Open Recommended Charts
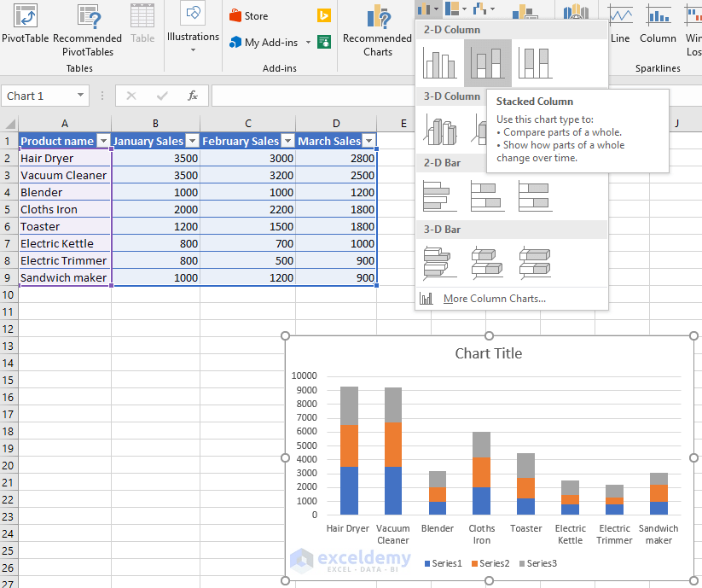The height and width of the screenshot is (588, 702). pos(377,31)
